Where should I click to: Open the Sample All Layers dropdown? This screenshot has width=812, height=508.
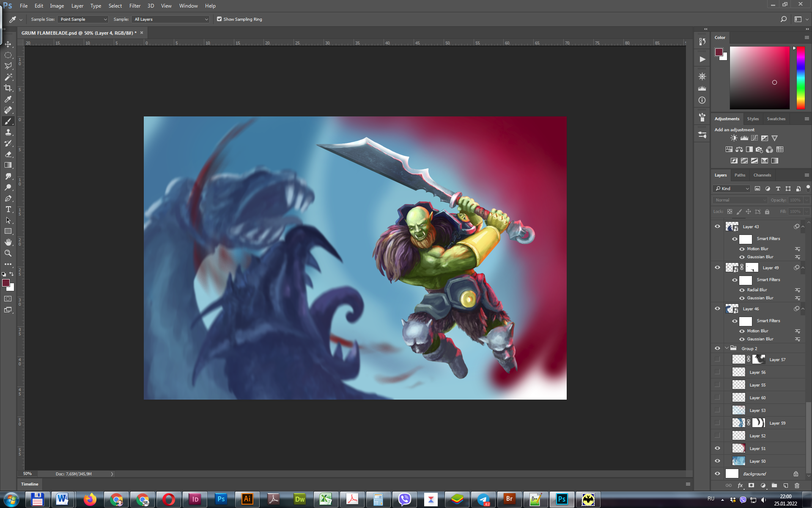click(171, 19)
